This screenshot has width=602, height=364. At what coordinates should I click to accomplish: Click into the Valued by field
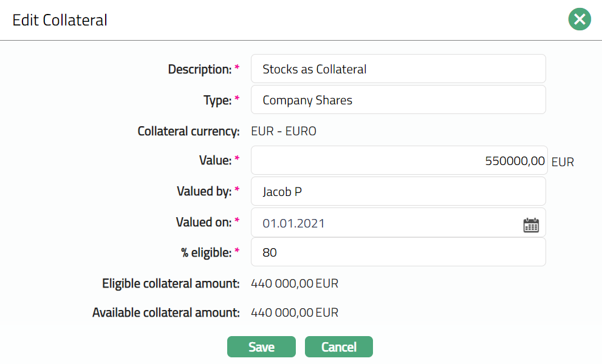pyautogui.click(x=398, y=192)
